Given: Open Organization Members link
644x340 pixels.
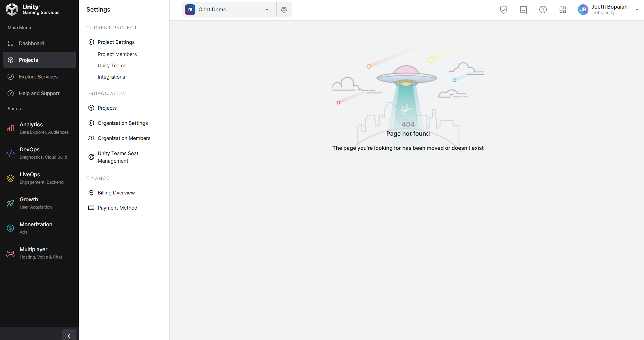Looking at the screenshot, I should [124, 138].
